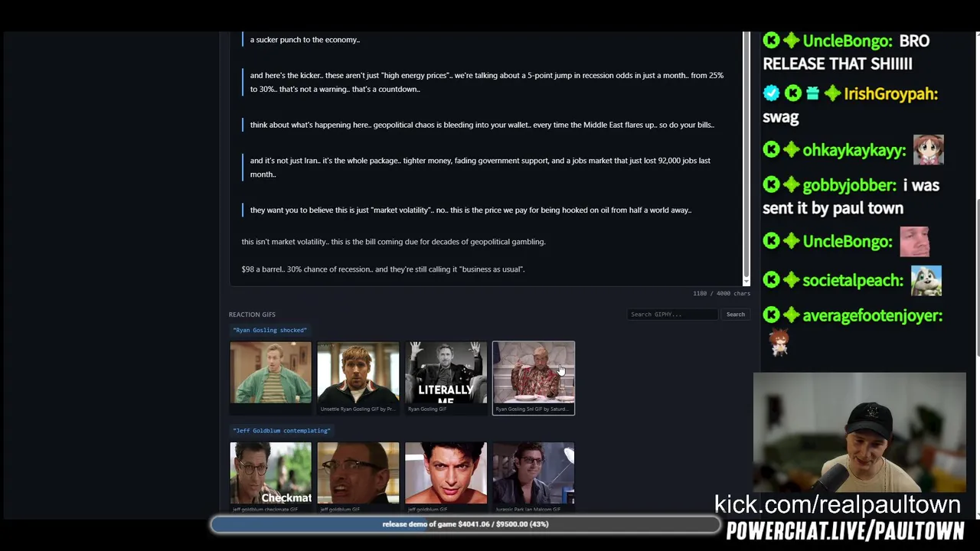The width and height of the screenshot is (980, 551).
Task: Click the blue verified badge beside IrishGroypah
Action: click(x=771, y=93)
